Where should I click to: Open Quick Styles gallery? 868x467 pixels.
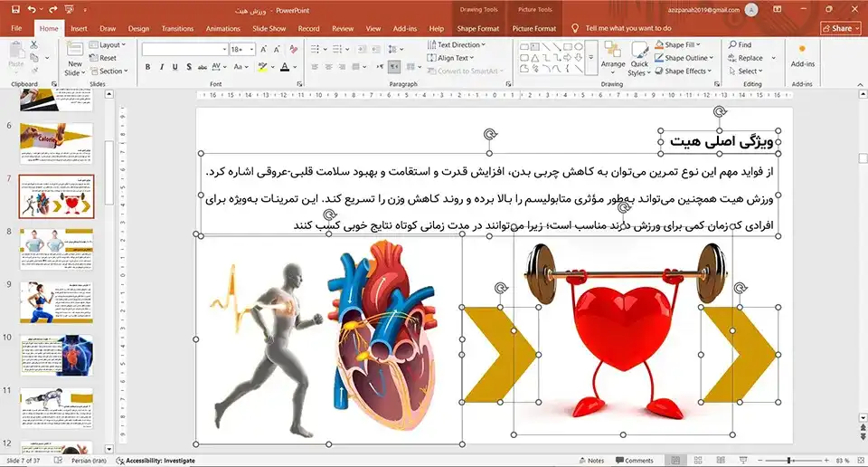[639, 60]
